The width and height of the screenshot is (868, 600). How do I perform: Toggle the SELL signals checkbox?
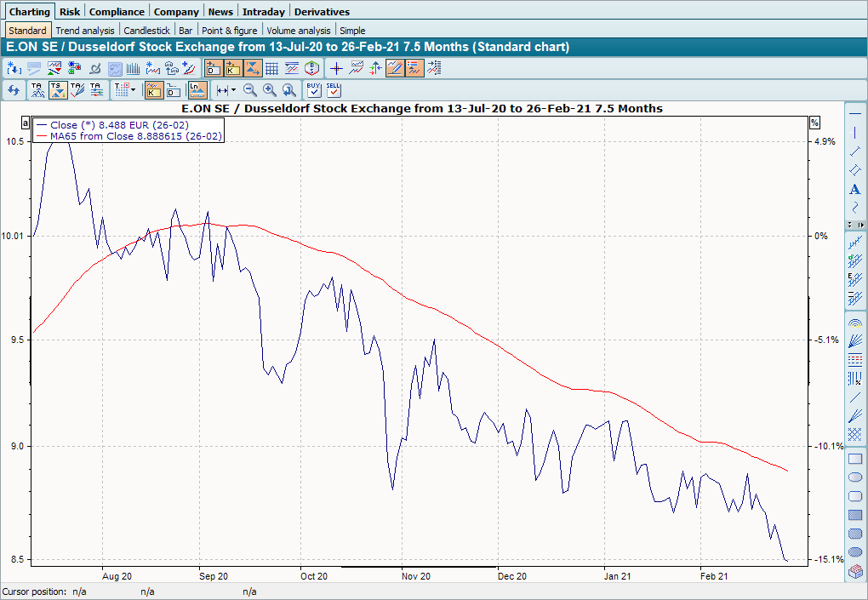pyautogui.click(x=334, y=89)
